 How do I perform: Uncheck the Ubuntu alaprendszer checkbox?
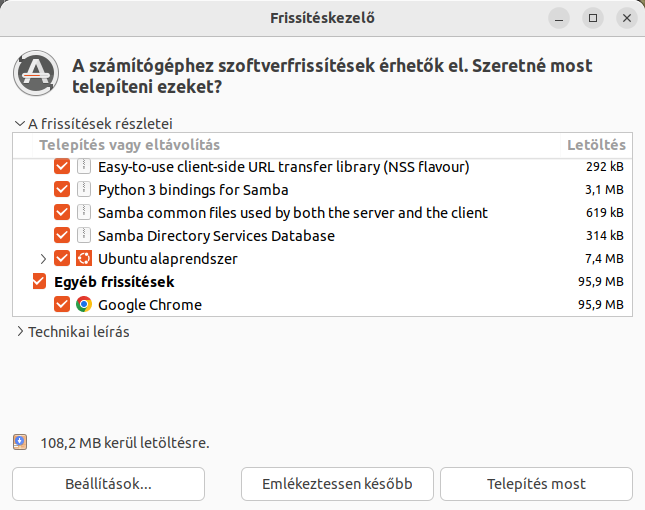(62, 259)
